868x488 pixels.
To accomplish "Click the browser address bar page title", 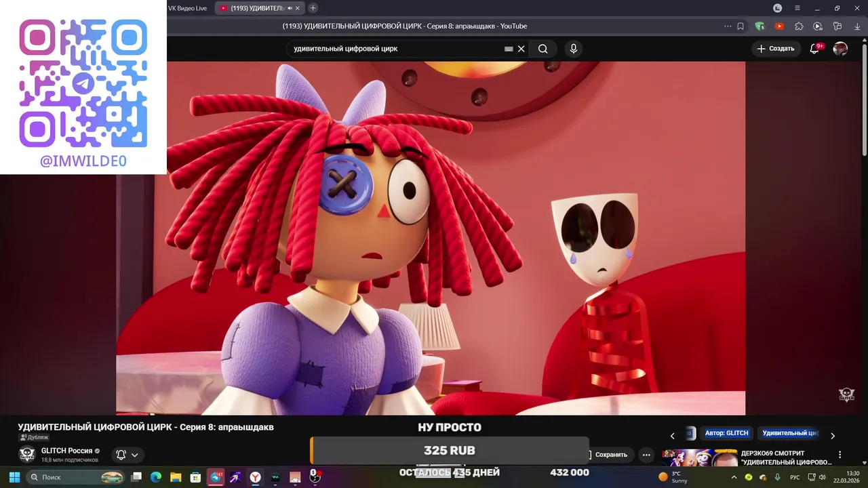I will (405, 26).
